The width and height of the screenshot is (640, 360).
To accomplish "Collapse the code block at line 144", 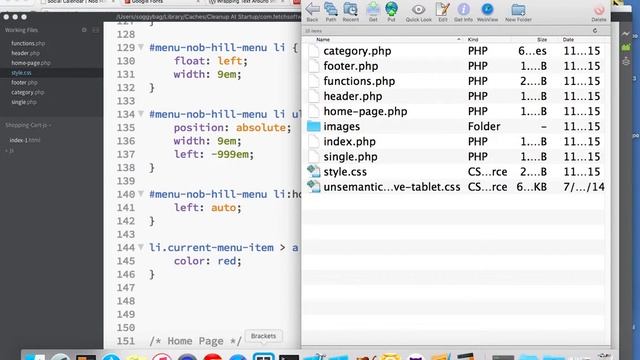I will click(x=141, y=247).
